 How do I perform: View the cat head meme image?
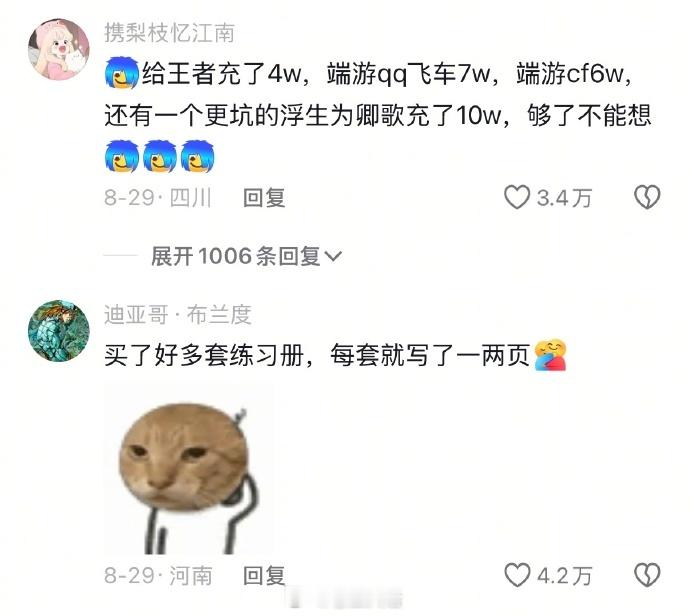pos(188,469)
